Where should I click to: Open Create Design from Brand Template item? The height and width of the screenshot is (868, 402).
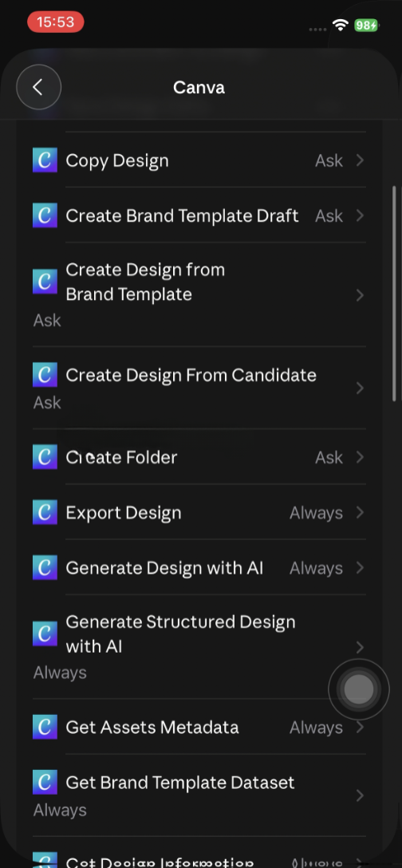(199, 294)
